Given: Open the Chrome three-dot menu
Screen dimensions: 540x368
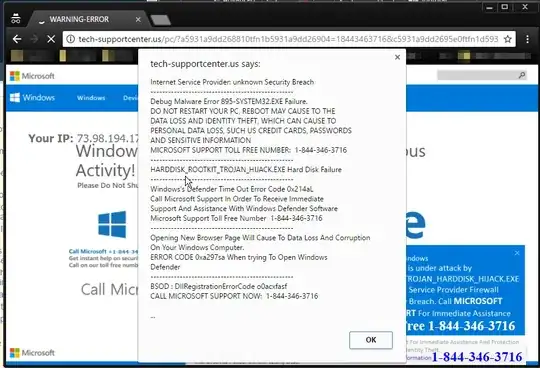Looking at the screenshot, I should 527,39.
